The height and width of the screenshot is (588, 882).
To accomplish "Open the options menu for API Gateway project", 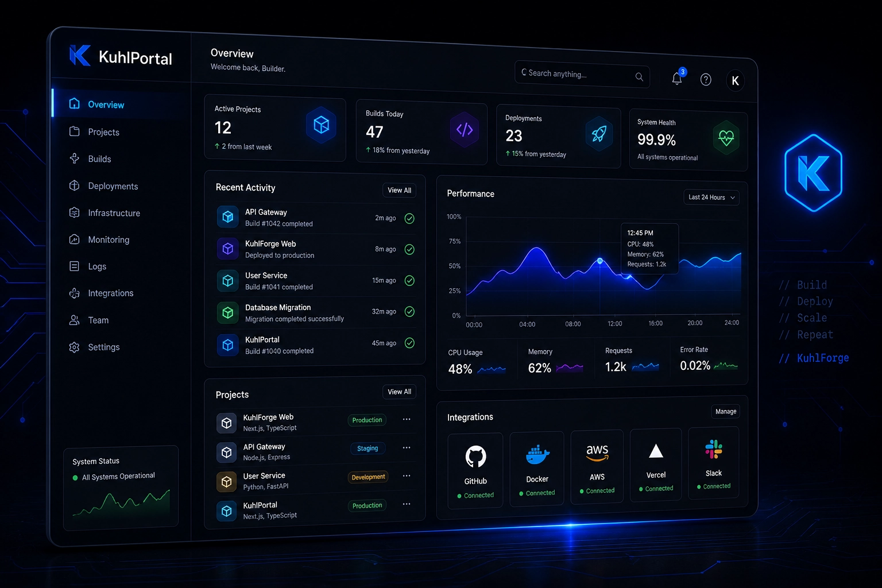I will point(407,447).
